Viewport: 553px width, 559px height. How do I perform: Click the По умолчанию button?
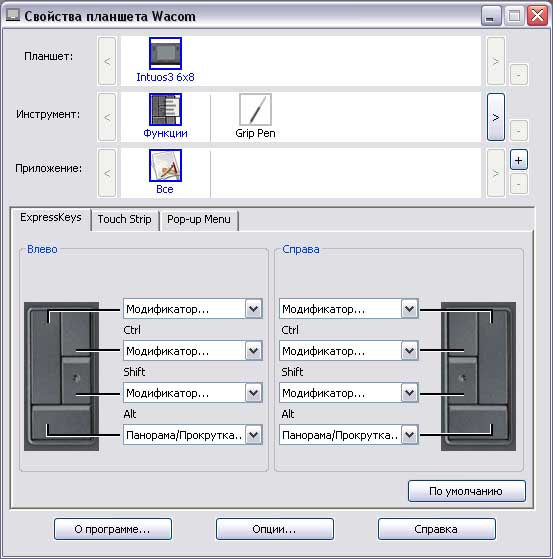coord(466,491)
